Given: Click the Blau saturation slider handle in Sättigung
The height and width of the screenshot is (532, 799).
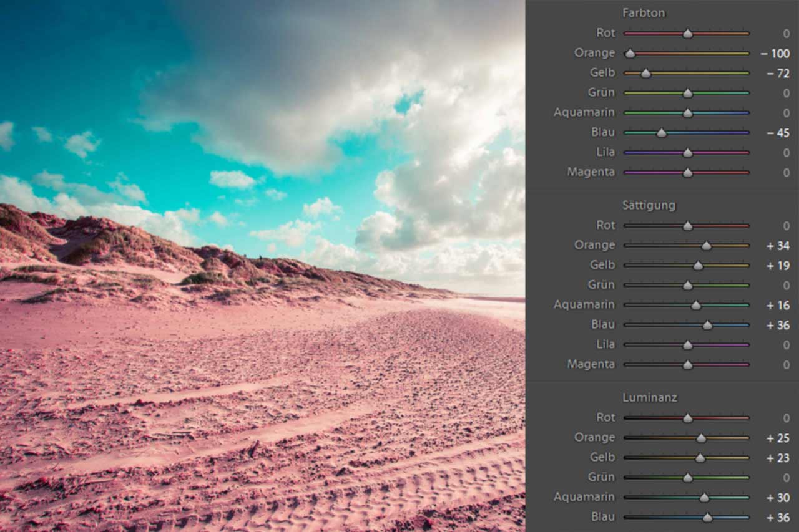Looking at the screenshot, I should coord(707,326).
